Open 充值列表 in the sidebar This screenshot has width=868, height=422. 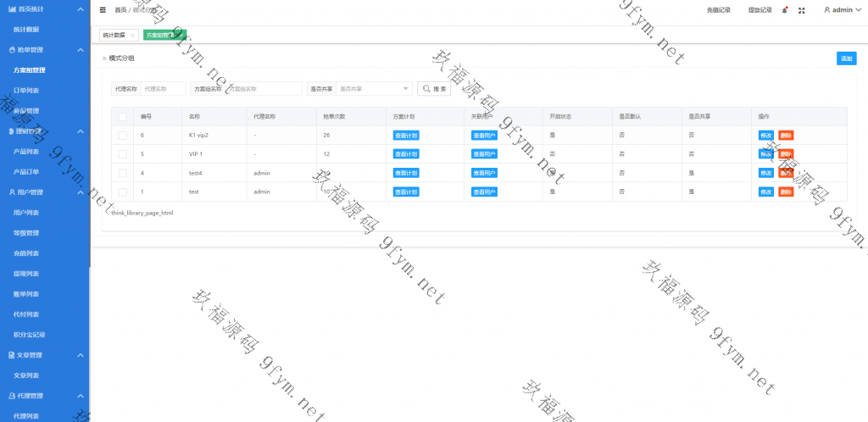[26, 253]
